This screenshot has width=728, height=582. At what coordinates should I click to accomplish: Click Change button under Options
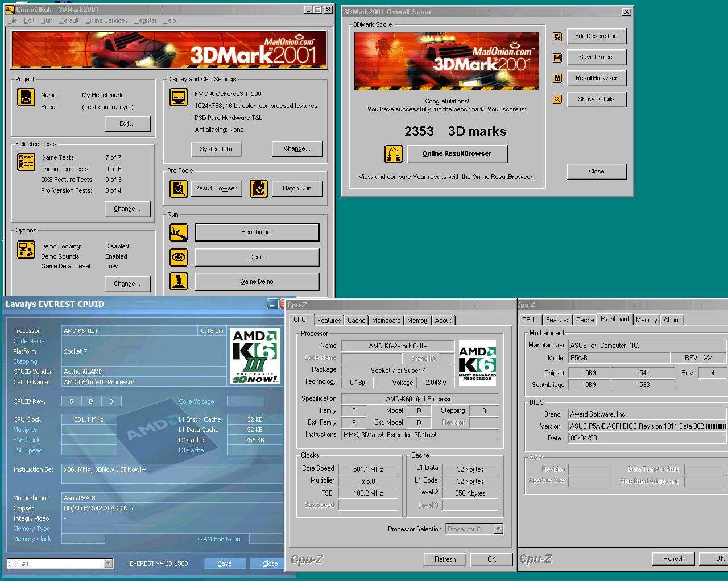point(127,284)
